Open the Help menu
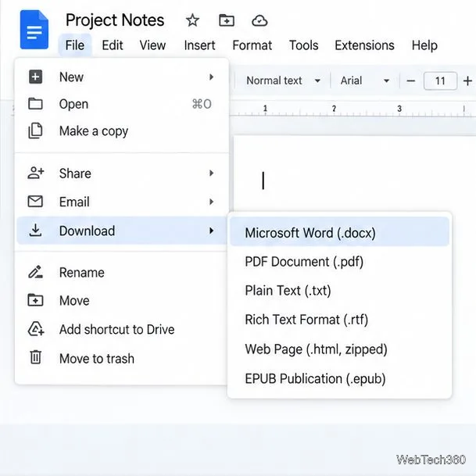Screen dimensions: 476x476 [x=424, y=45]
